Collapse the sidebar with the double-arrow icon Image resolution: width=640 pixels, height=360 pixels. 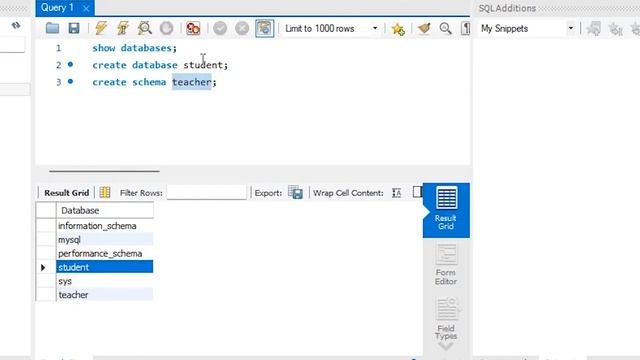coord(16,25)
